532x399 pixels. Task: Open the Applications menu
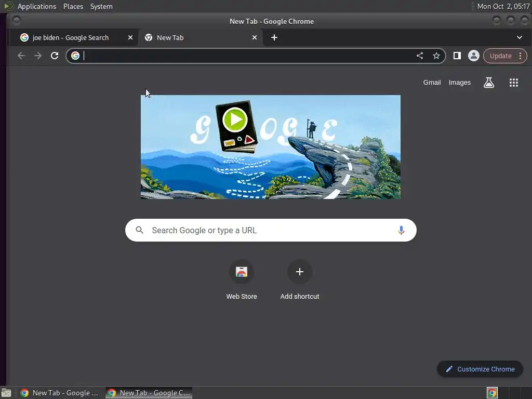(37, 6)
